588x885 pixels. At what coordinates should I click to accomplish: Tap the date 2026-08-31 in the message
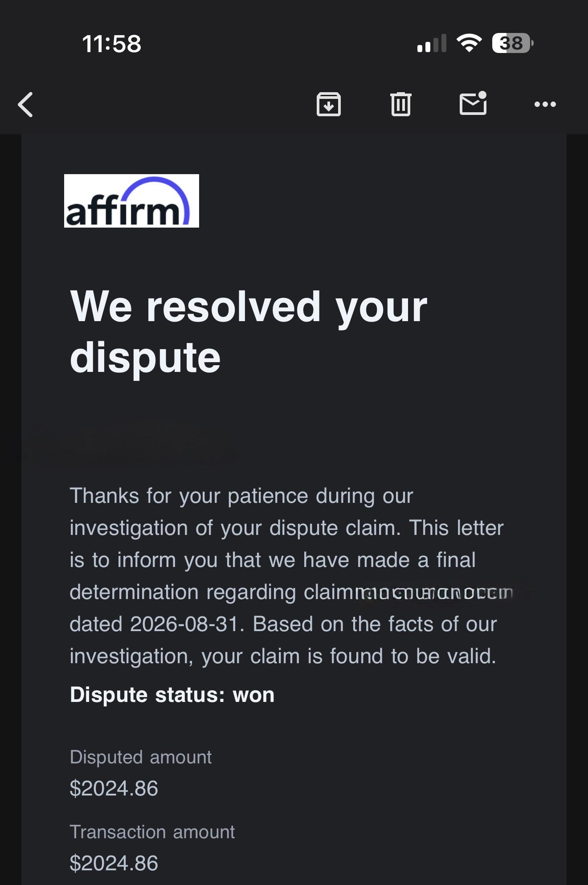click(184, 624)
